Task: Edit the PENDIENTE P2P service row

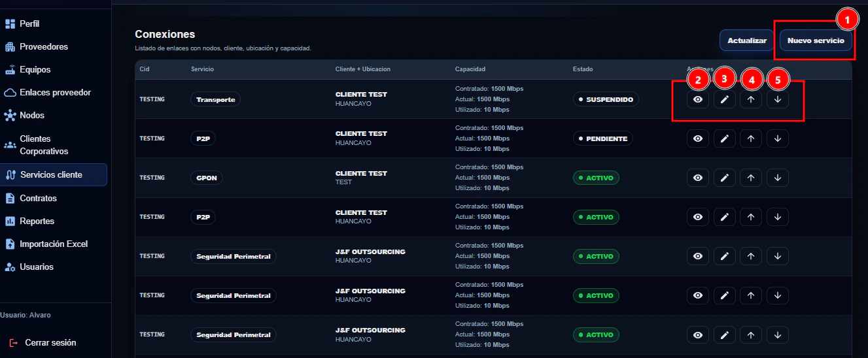Action: click(724, 138)
